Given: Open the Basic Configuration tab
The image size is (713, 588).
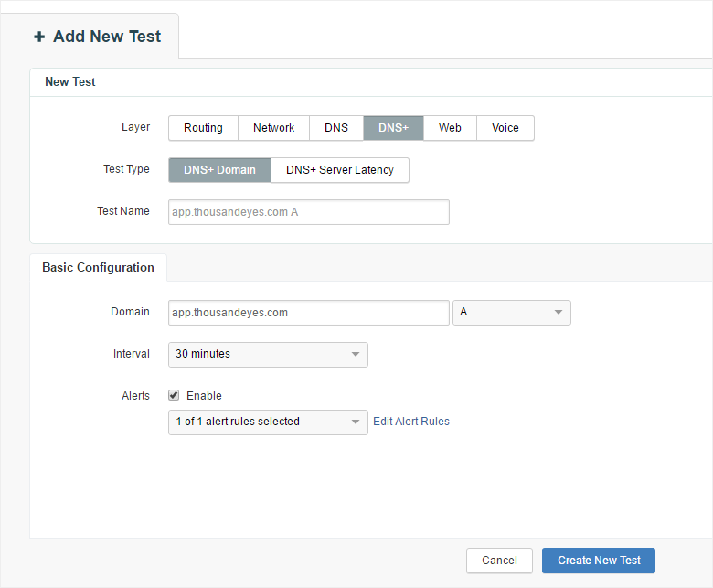Looking at the screenshot, I should [x=98, y=268].
